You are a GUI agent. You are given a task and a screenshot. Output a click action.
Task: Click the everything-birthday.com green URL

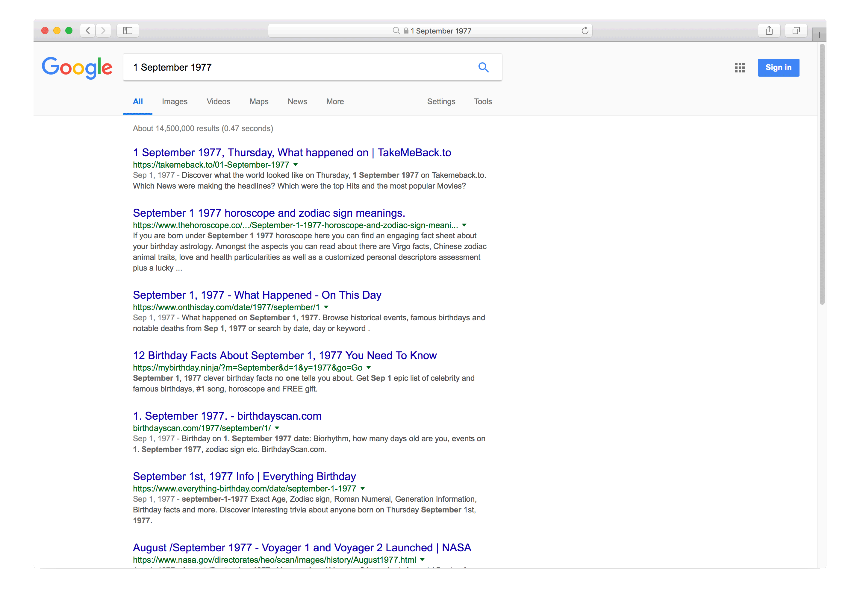244,488
